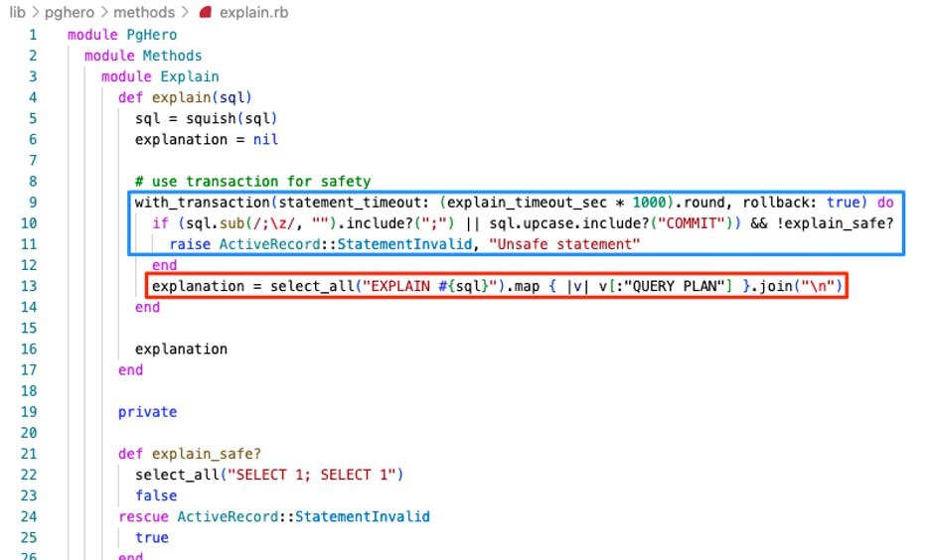The height and width of the screenshot is (560, 930).
Task: Click line number 21 in the gutter
Action: [29, 454]
